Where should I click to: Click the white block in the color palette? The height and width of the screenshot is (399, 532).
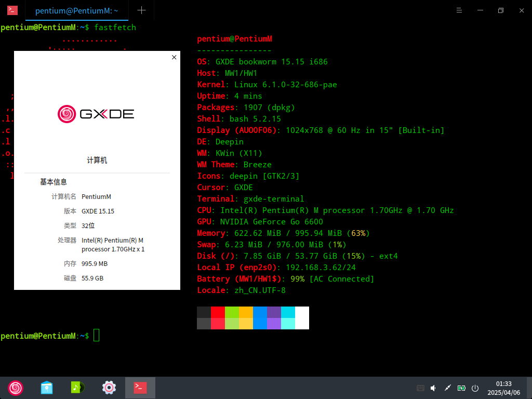point(302,318)
